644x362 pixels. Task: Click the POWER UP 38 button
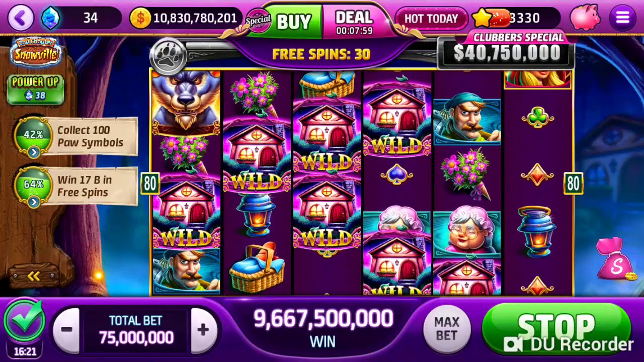click(x=35, y=88)
